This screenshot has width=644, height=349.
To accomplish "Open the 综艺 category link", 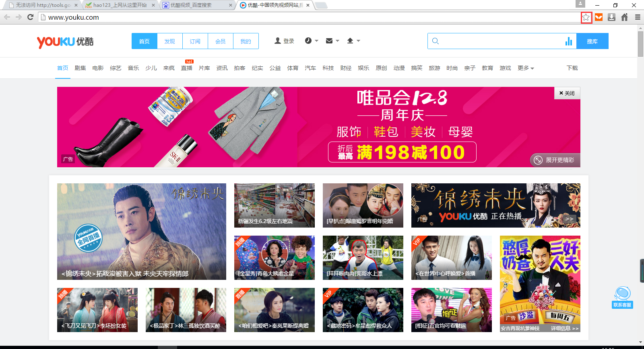I will (116, 68).
